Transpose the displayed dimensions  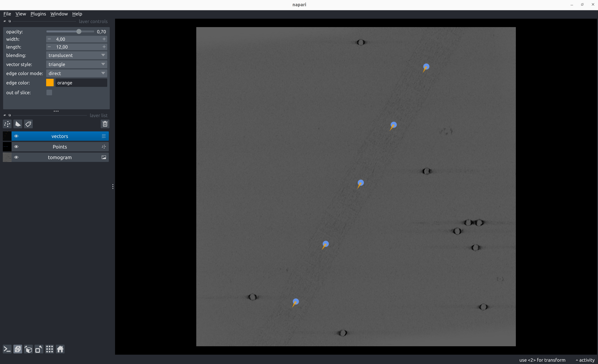(x=39, y=349)
